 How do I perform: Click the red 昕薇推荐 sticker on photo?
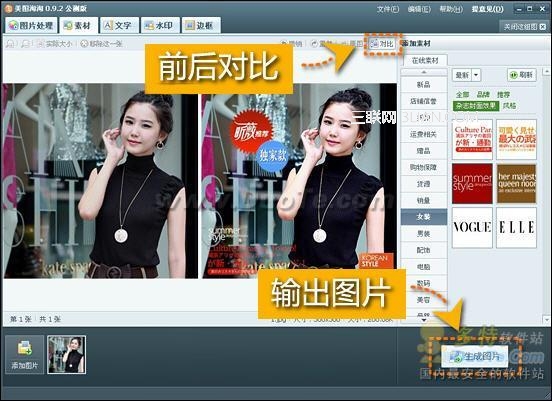pos(251,131)
